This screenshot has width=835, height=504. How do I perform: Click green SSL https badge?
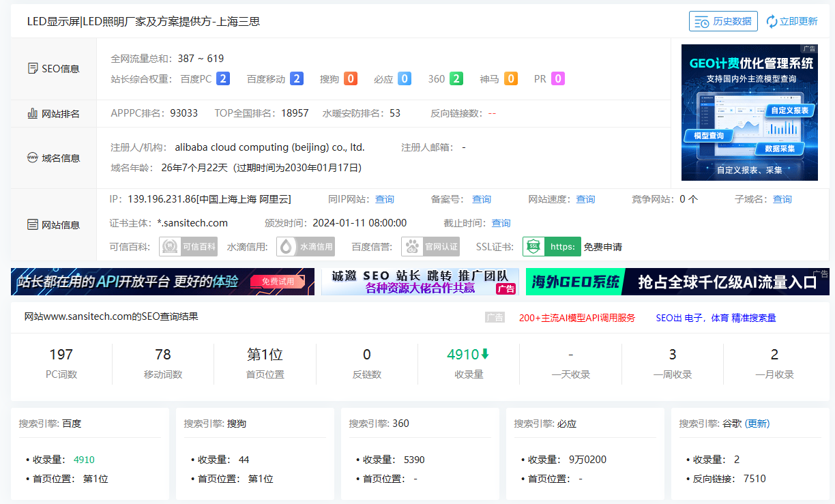pos(552,246)
